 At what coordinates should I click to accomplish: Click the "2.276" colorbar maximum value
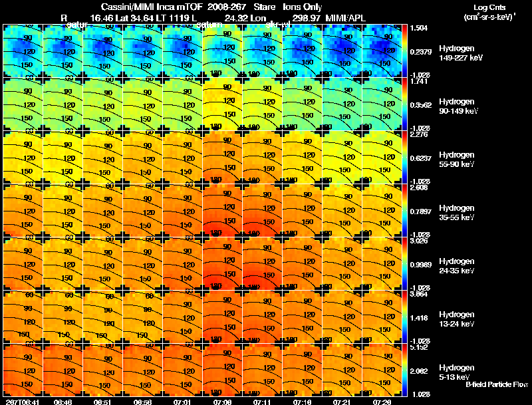pos(419,134)
